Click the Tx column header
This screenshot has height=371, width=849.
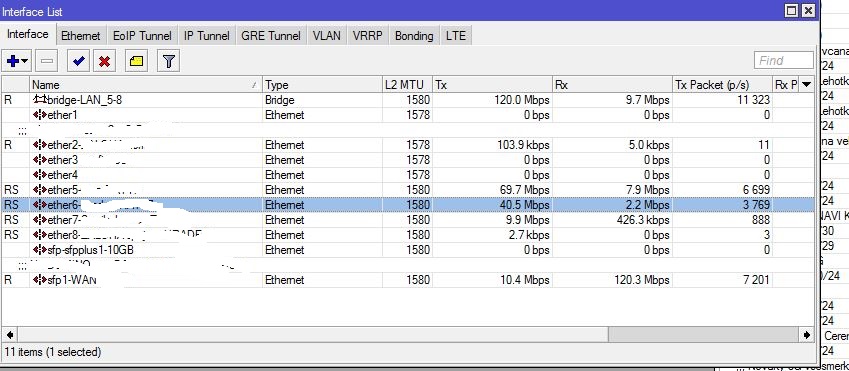(x=492, y=84)
